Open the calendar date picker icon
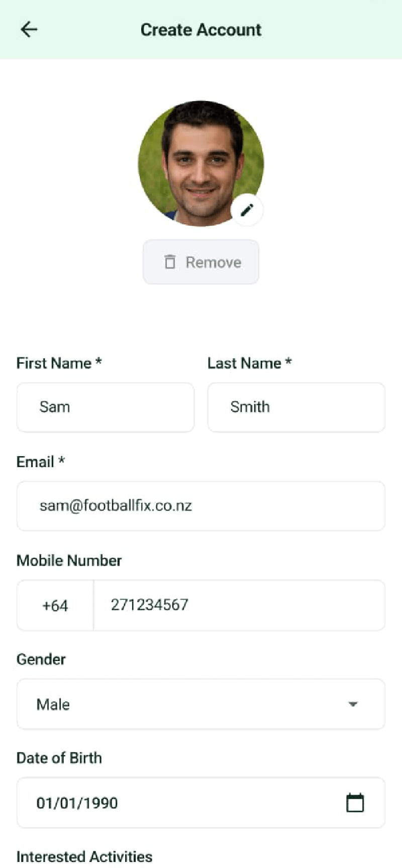Image resolution: width=402 pixels, height=868 pixels. click(x=355, y=803)
